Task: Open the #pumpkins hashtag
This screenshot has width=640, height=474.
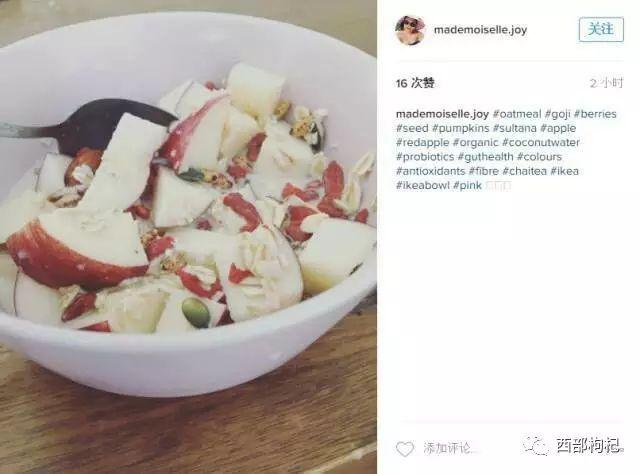Action: (x=460, y=128)
